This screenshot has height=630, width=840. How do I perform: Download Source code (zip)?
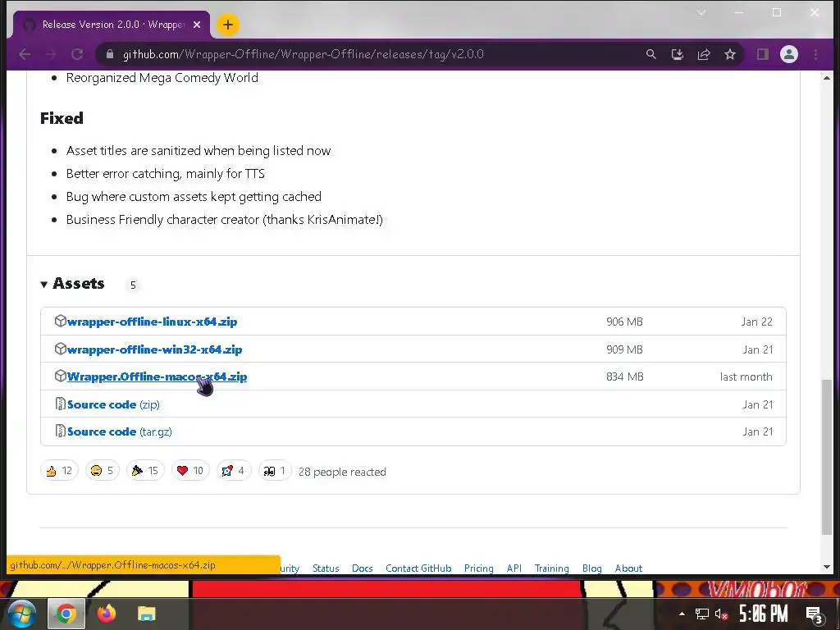(113, 404)
